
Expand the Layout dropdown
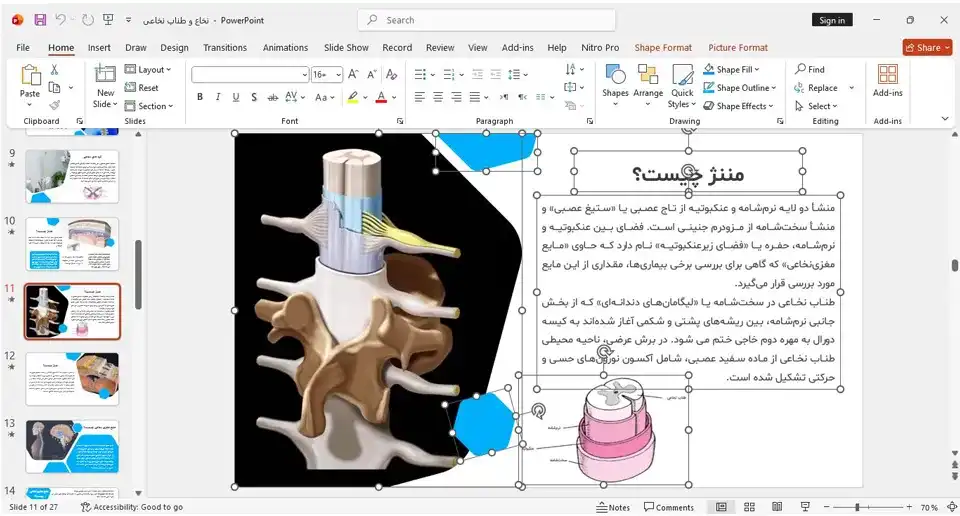pyautogui.click(x=148, y=70)
